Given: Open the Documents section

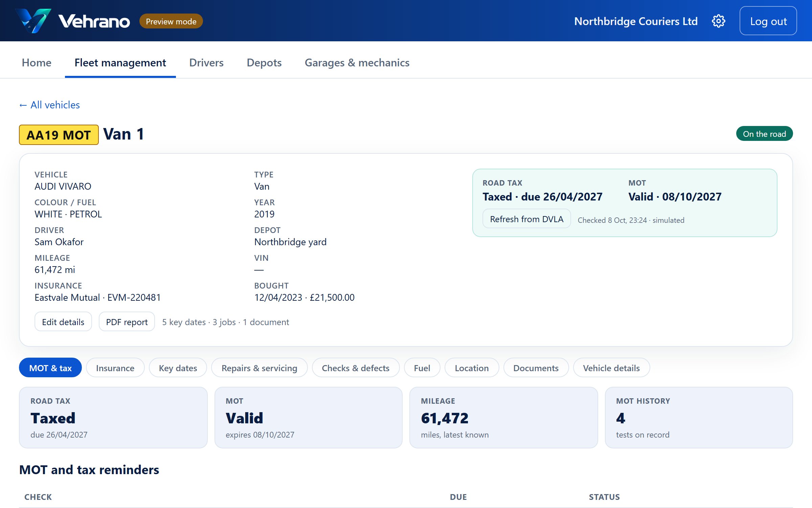Looking at the screenshot, I should click(536, 368).
